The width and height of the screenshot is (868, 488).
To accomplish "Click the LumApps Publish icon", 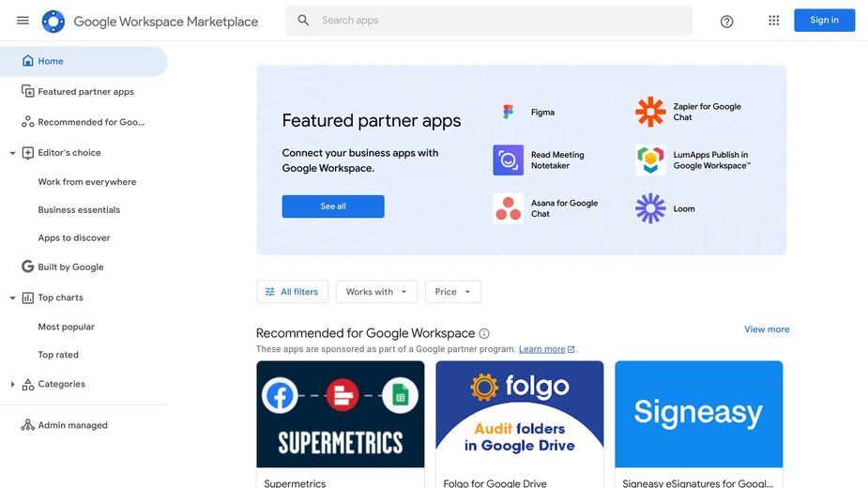I will point(650,160).
